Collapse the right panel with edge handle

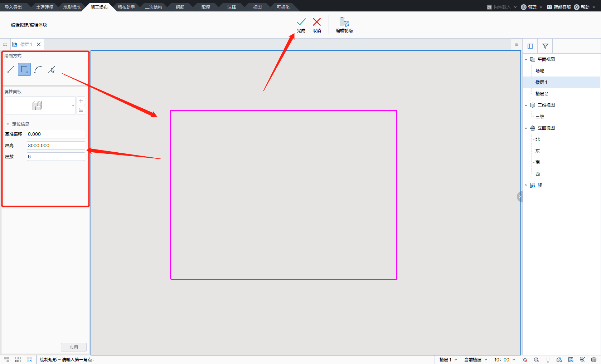point(520,197)
